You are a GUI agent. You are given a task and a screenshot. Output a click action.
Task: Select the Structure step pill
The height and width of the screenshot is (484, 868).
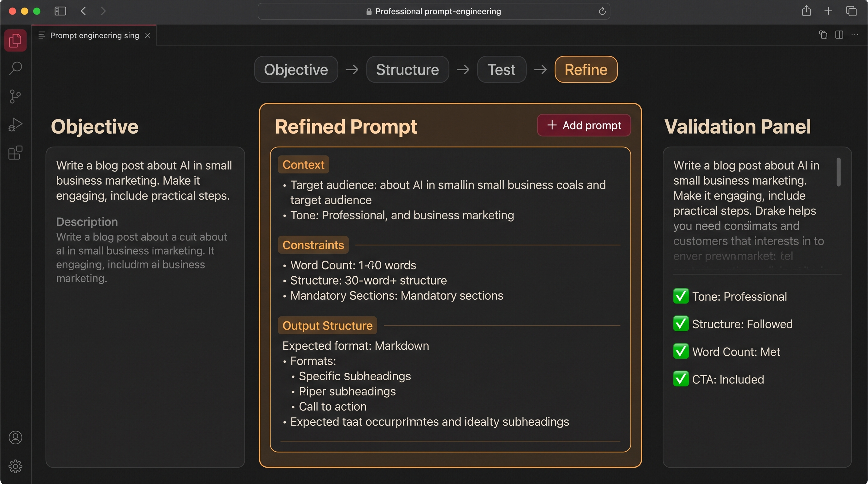point(408,70)
